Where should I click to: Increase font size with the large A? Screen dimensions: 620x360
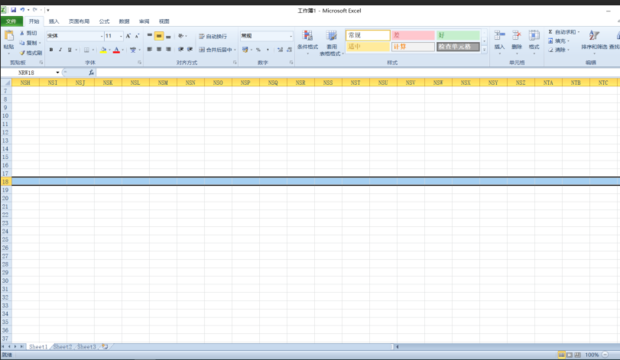(128, 36)
